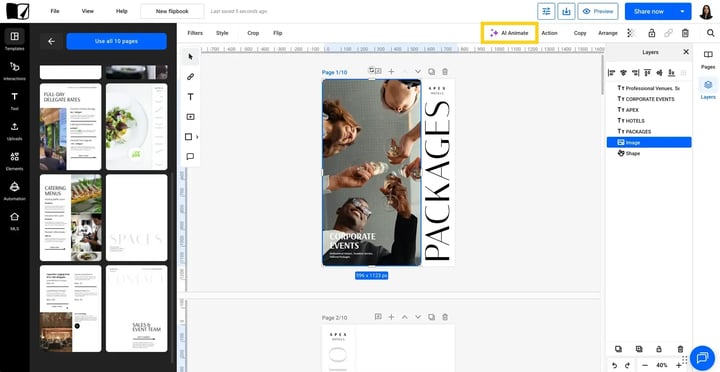The image size is (720, 372).
Task: Click the Preview button
Action: tap(598, 11)
